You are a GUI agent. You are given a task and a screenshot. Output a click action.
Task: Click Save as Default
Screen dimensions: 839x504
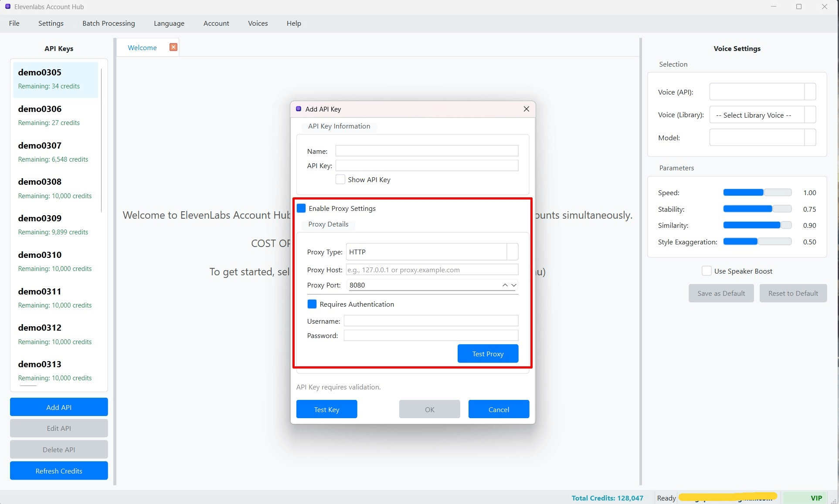click(x=721, y=293)
